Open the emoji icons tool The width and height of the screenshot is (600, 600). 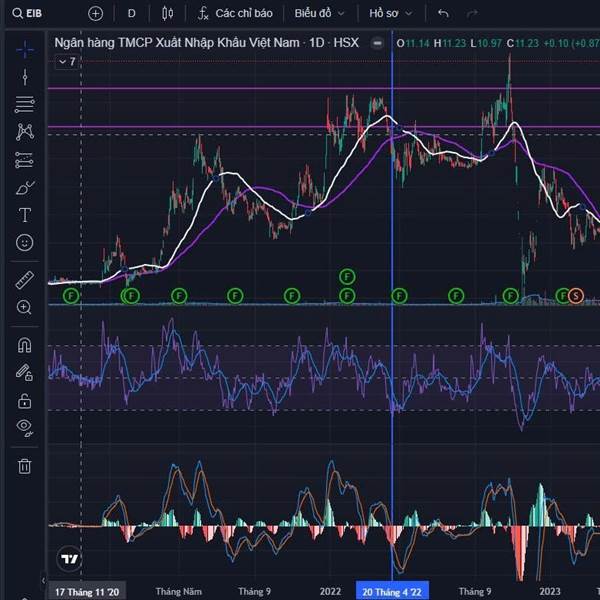(x=25, y=242)
